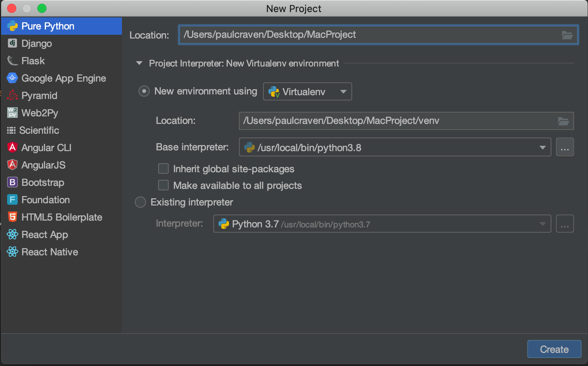Click the HTML5 Boilerplate shield icon
Viewport: 588px width, 366px height.
[x=12, y=217]
